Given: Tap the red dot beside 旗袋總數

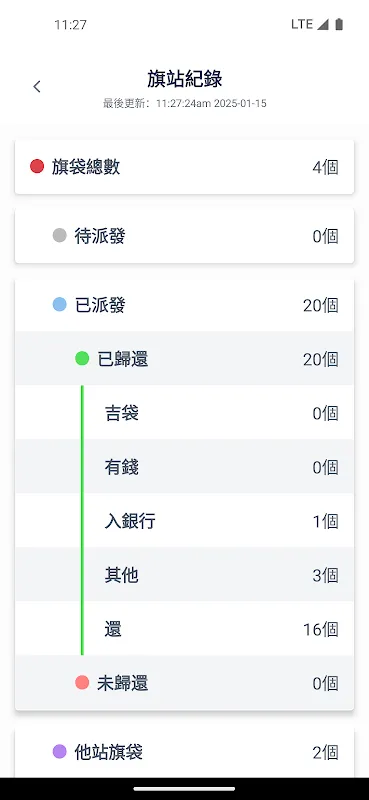Looking at the screenshot, I should coord(37,166).
